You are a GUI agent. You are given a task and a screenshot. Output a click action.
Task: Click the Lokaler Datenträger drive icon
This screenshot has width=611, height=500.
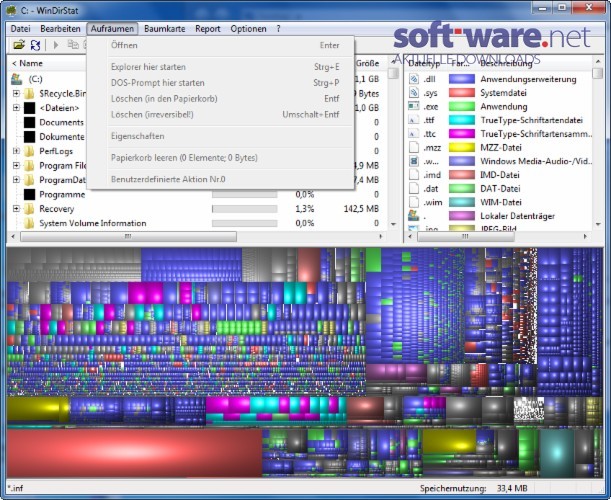coord(413,216)
